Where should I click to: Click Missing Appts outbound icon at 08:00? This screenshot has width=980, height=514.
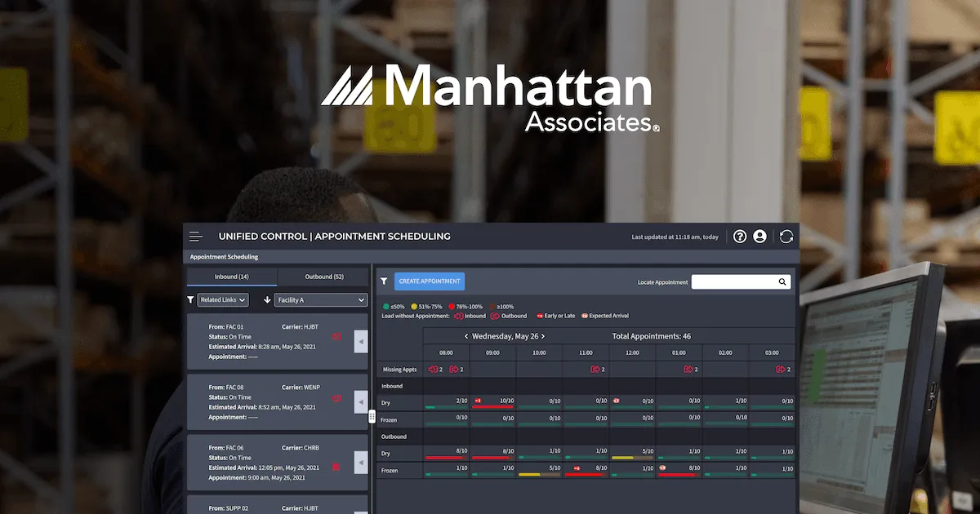tap(454, 370)
